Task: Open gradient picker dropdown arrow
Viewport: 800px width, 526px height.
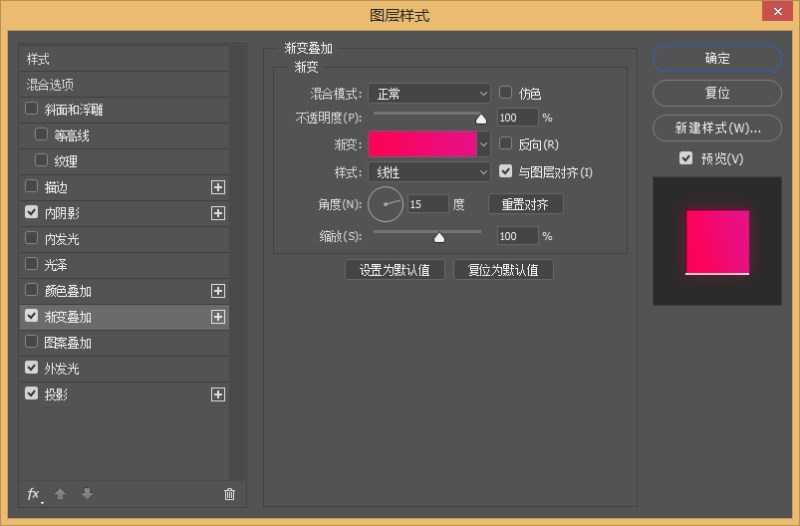Action: [x=484, y=144]
